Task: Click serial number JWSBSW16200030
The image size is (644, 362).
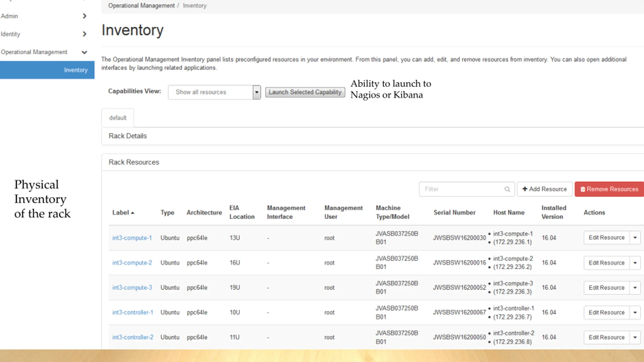Action: pyautogui.click(x=459, y=238)
